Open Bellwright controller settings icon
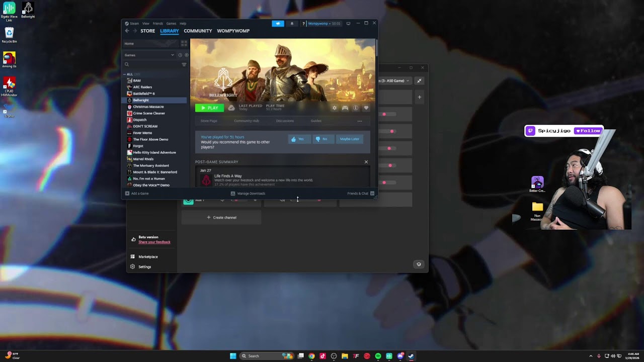The height and width of the screenshot is (362, 644). (x=345, y=108)
